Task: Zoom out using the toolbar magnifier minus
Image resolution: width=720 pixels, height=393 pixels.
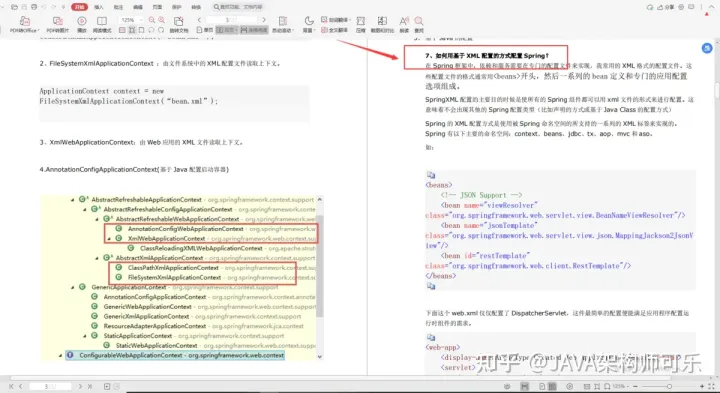Action: [x=152, y=20]
